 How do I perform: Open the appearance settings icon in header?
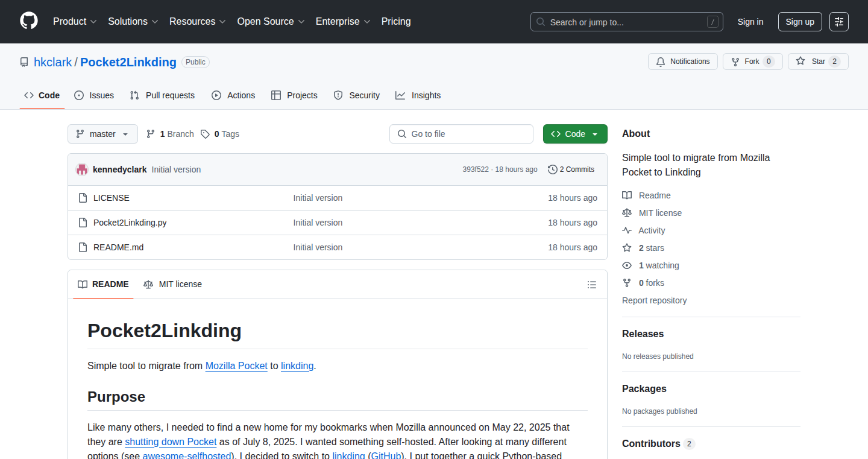point(839,22)
